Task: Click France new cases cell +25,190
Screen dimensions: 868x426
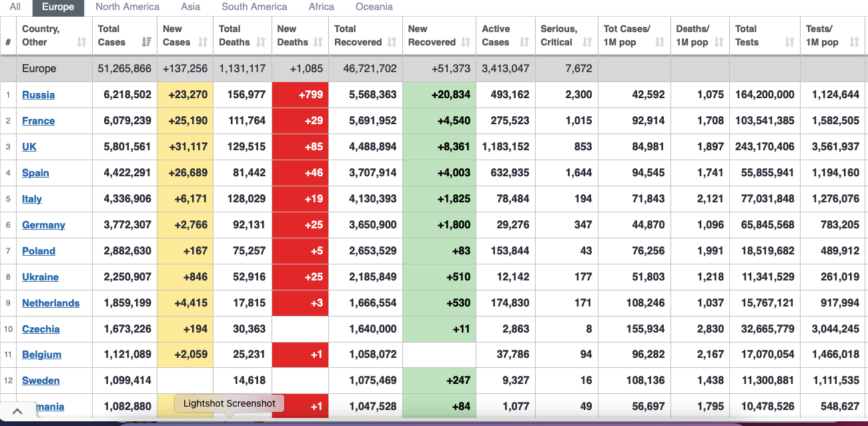Action: point(185,121)
